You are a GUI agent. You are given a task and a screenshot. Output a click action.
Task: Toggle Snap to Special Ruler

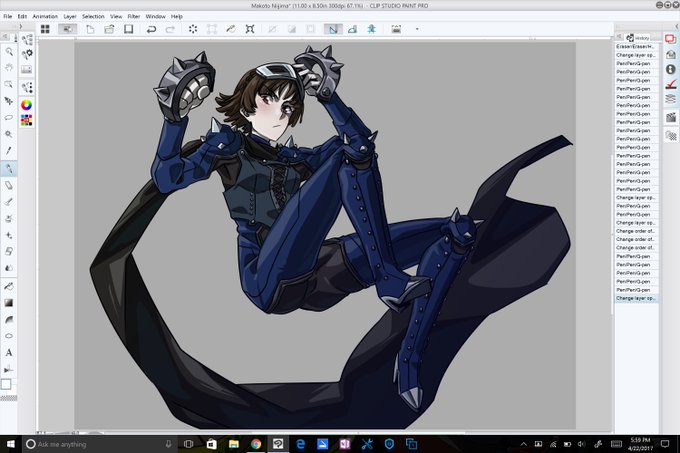[353, 29]
